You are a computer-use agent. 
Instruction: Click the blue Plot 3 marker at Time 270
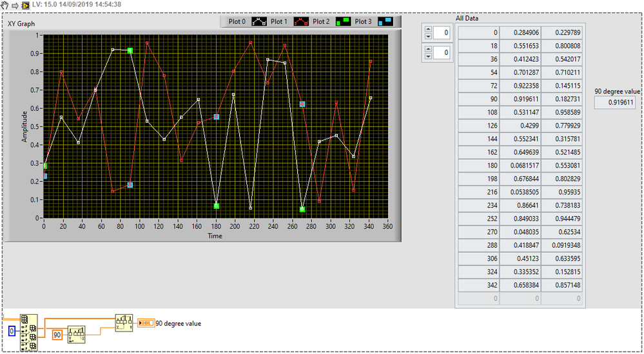(302, 104)
